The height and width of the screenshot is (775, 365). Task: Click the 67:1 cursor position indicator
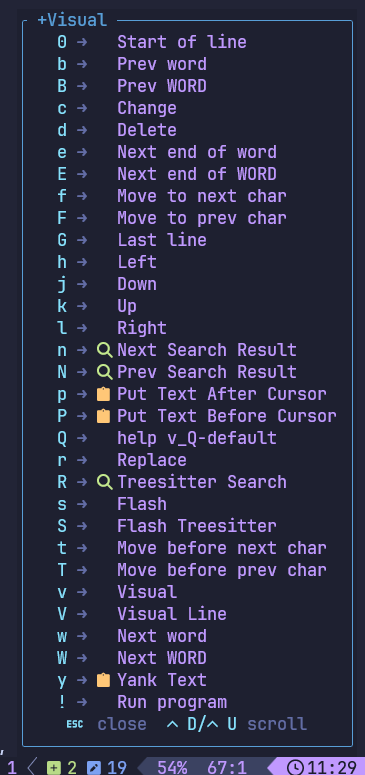[227, 768]
